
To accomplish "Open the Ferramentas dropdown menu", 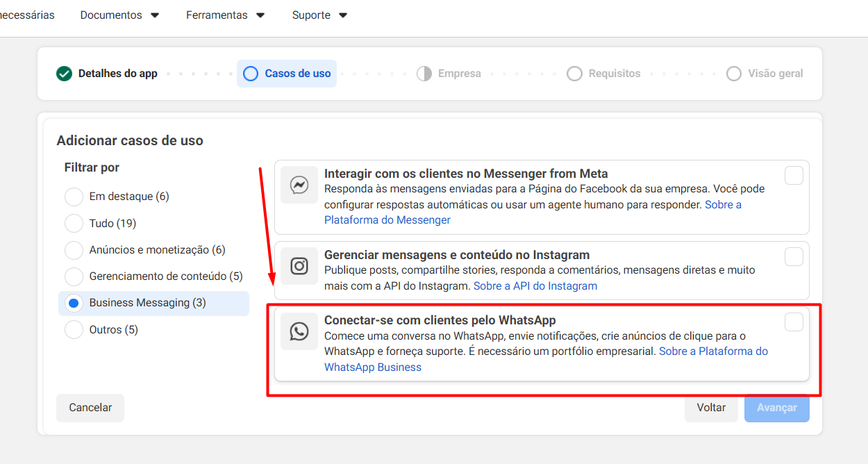I will tap(226, 15).
